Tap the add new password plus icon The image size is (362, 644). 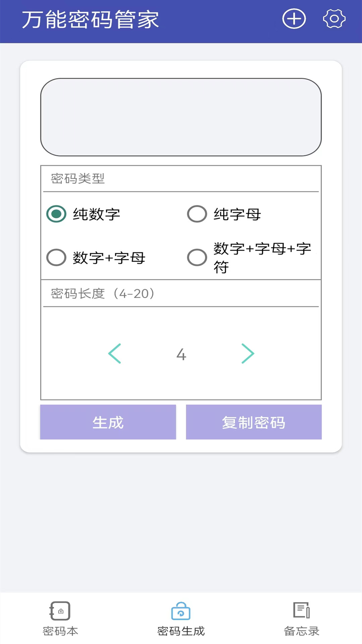(x=294, y=19)
